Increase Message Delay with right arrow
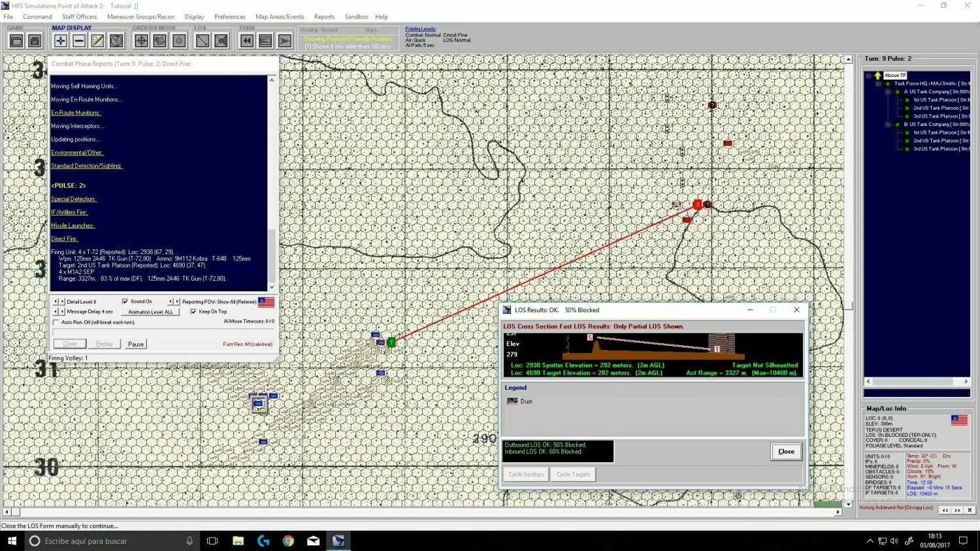Screen dimensions: 980x551 [62, 311]
